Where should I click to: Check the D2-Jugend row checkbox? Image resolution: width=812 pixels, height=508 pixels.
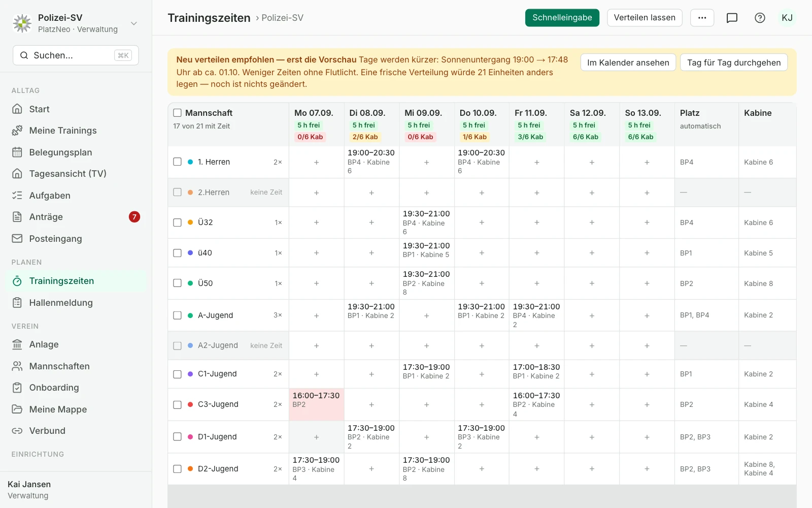[x=177, y=469]
